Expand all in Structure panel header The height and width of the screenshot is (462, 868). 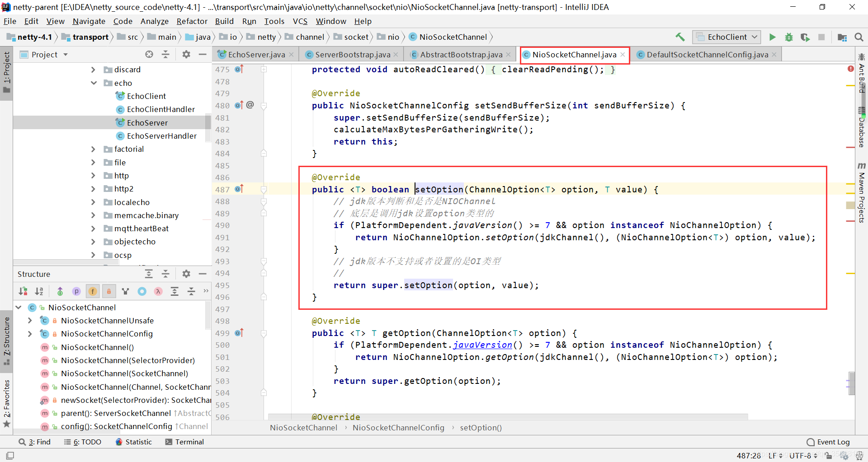pyautogui.click(x=149, y=274)
